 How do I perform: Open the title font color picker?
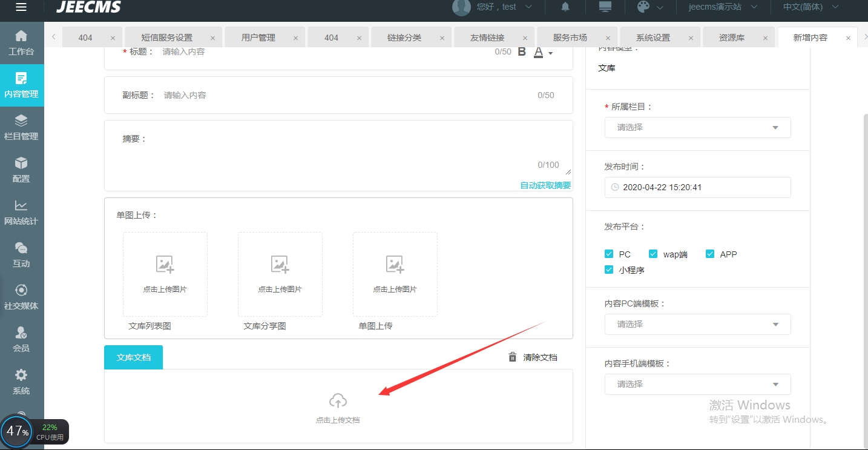point(543,53)
